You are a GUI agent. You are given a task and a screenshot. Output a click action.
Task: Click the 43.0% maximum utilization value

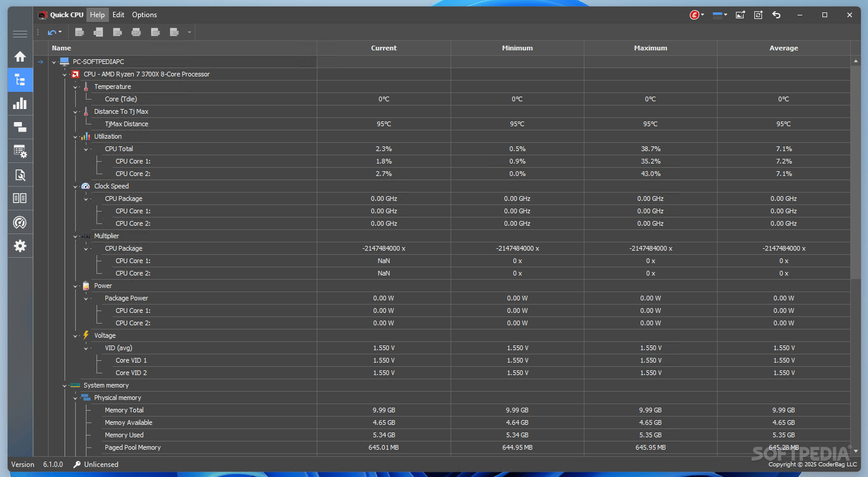point(650,174)
